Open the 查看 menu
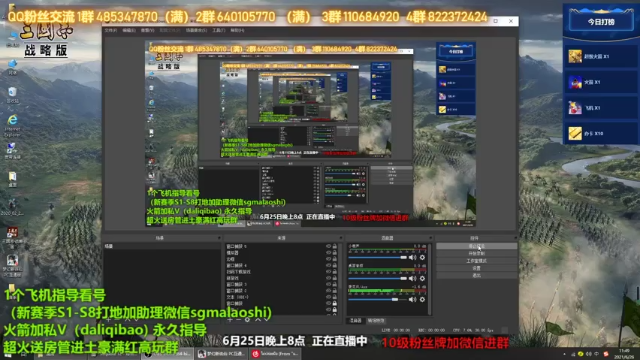The width and height of the screenshot is (640, 360). [x=147, y=30]
